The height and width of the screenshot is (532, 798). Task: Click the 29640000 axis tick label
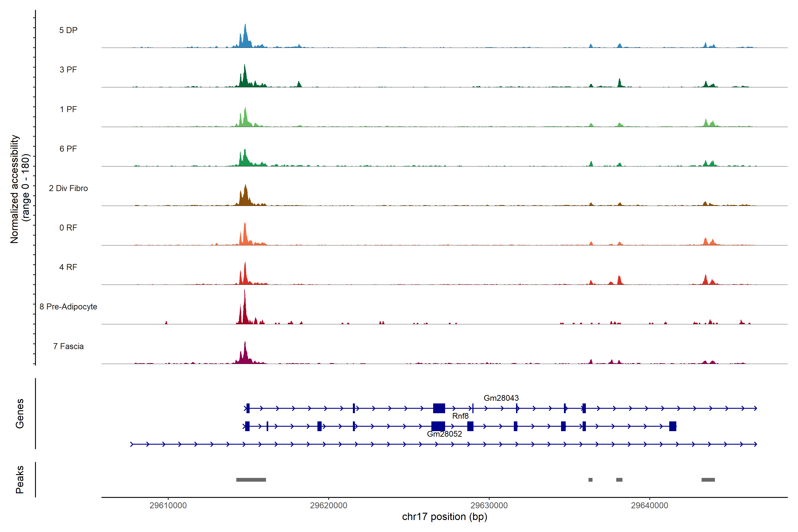649,506
